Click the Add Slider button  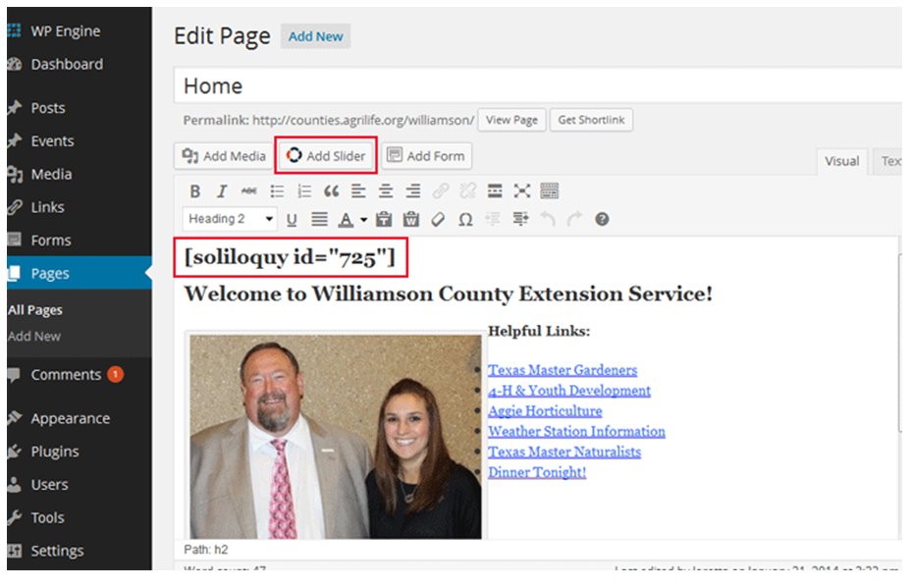326,155
